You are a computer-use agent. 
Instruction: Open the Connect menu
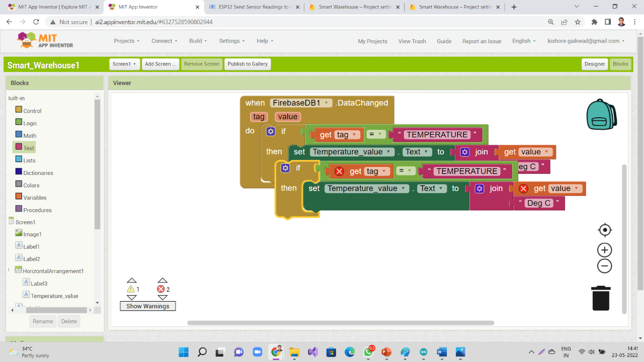[x=165, y=41]
